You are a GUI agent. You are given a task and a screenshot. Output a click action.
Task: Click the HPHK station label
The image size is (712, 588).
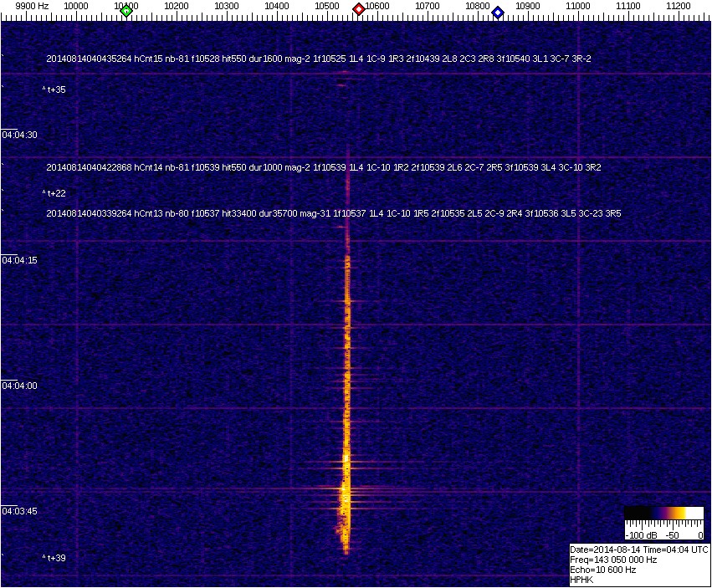[582, 580]
